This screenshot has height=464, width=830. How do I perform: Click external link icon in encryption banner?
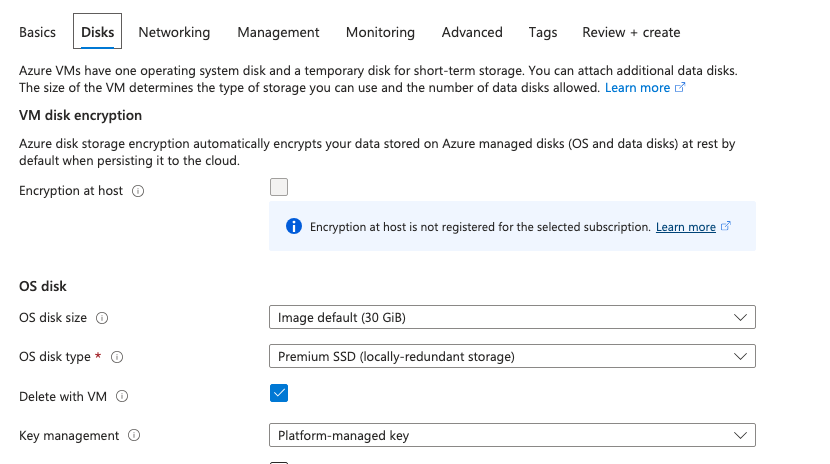pos(726,226)
